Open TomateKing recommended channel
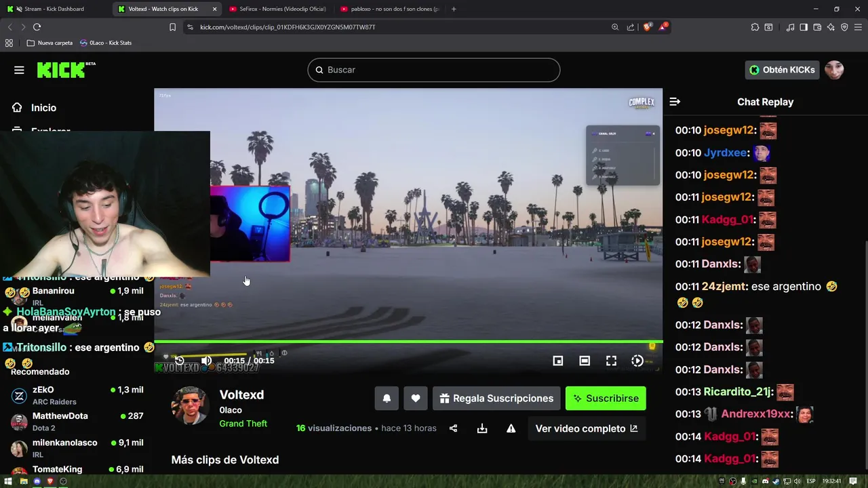868x488 pixels. point(78,469)
